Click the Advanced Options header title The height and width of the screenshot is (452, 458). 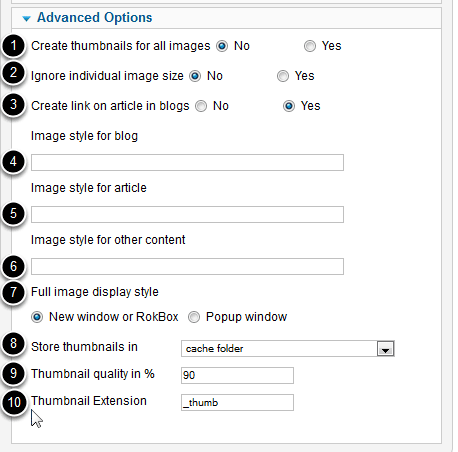(x=95, y=18)
